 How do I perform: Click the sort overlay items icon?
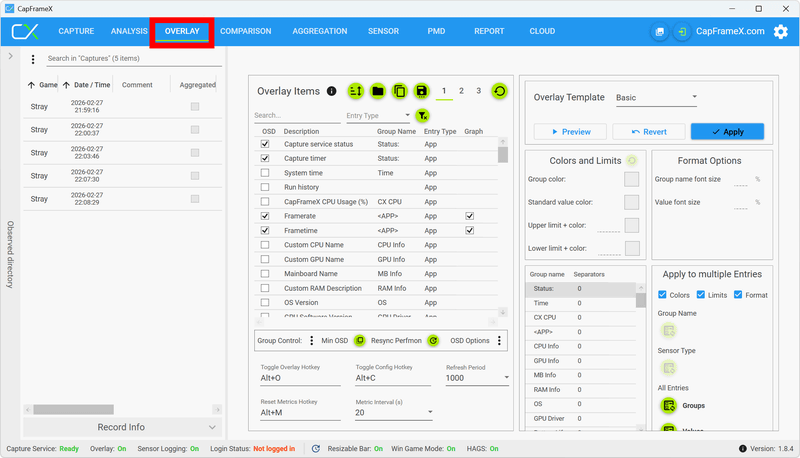tap(356, 91)
